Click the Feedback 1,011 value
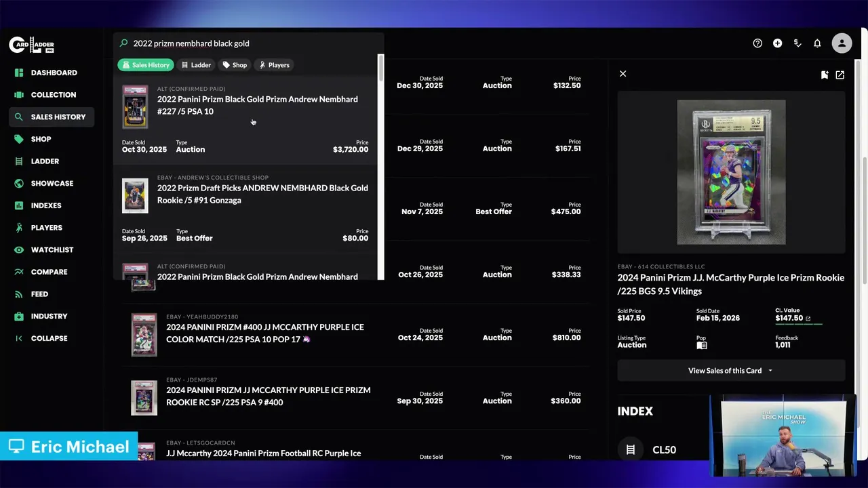868x488 pixels. pyautogui.click(x=783, y=345)
